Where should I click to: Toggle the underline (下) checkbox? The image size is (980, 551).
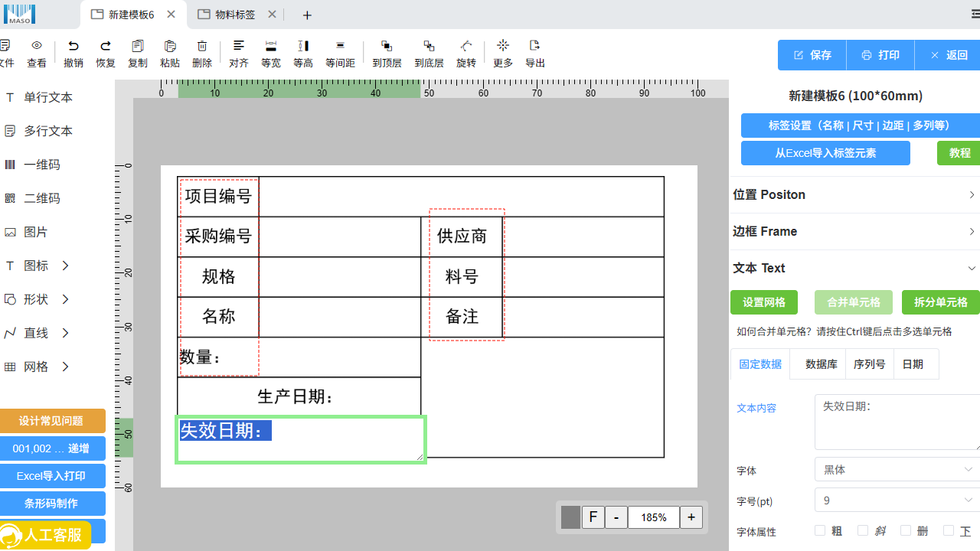coord(949,530)
